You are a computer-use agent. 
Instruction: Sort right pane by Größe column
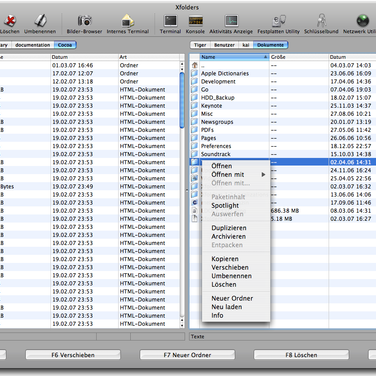point(299,57)
